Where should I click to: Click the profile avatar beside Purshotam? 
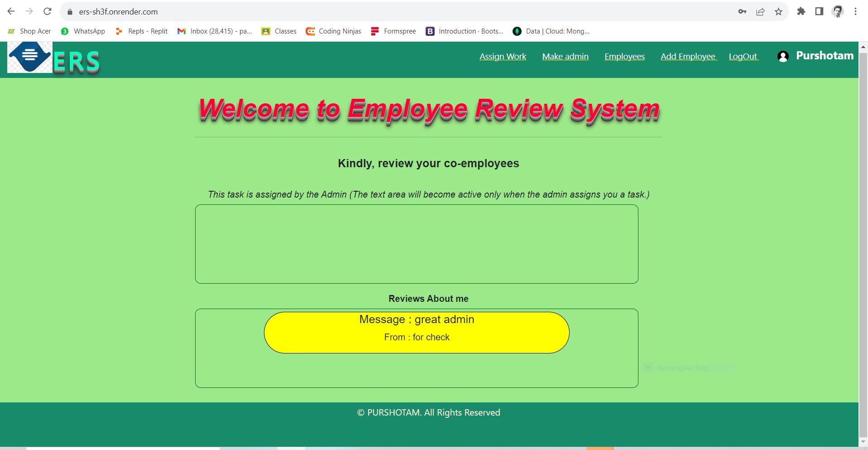coord(783,56)
